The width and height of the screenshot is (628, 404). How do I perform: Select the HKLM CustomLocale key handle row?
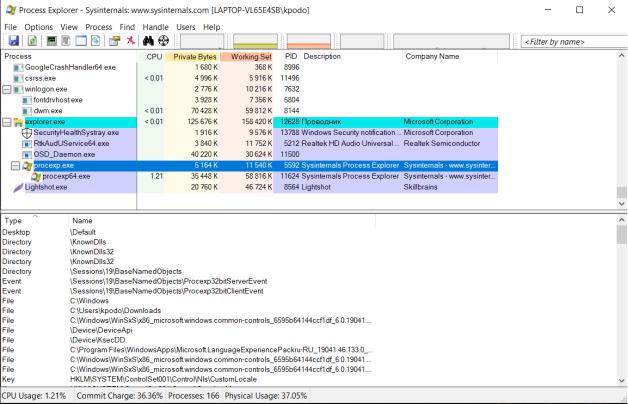pos(188,379)
